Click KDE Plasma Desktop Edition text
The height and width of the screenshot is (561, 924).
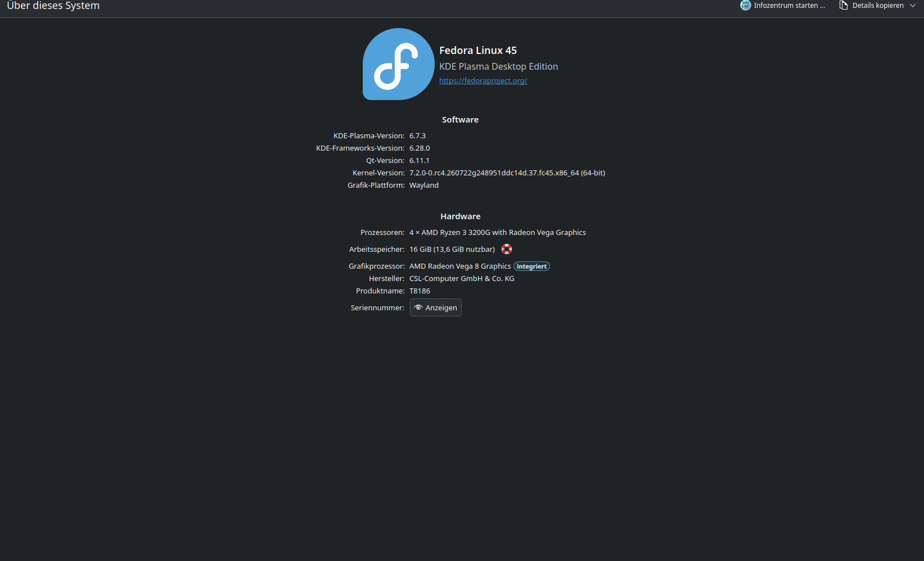pyautogui.click(x=499, y=66)
